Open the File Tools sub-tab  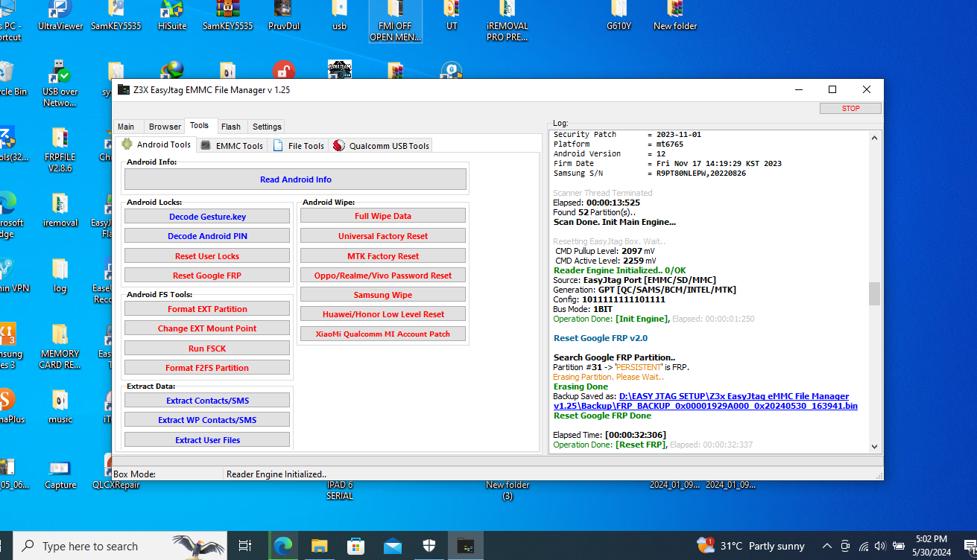point(298,146)
